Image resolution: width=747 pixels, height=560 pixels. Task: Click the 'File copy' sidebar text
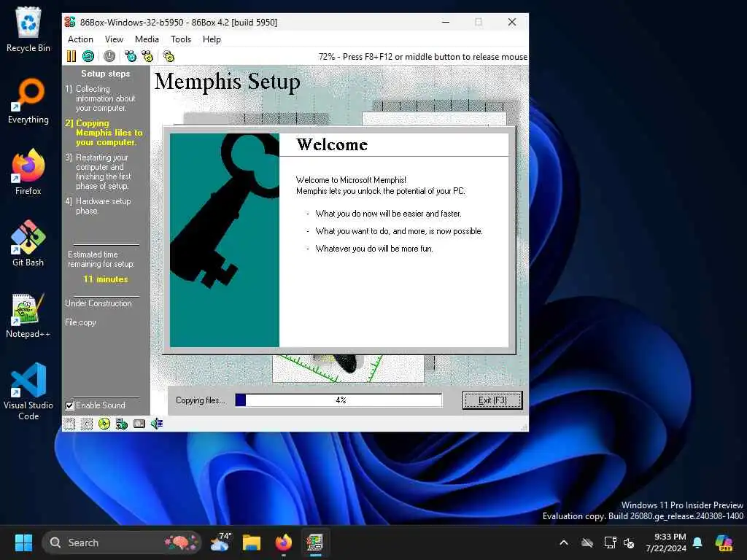coord(80,322)
